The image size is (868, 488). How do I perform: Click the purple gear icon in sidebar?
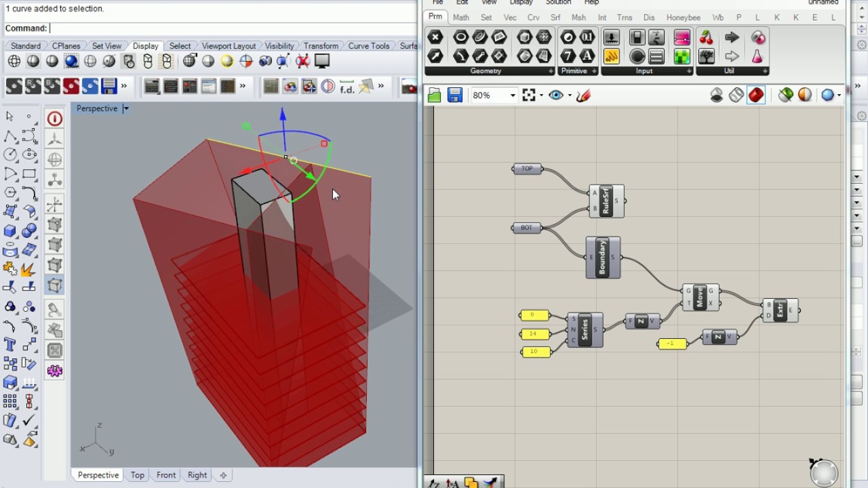(x=55, y=371)
